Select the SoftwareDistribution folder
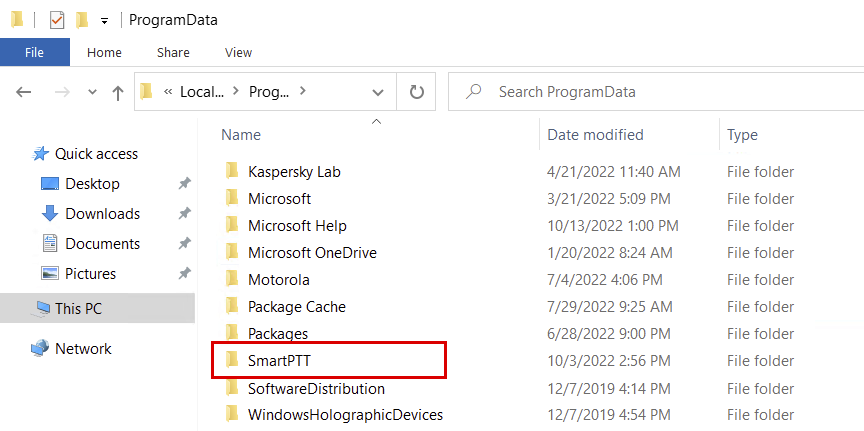 (316, 388)
